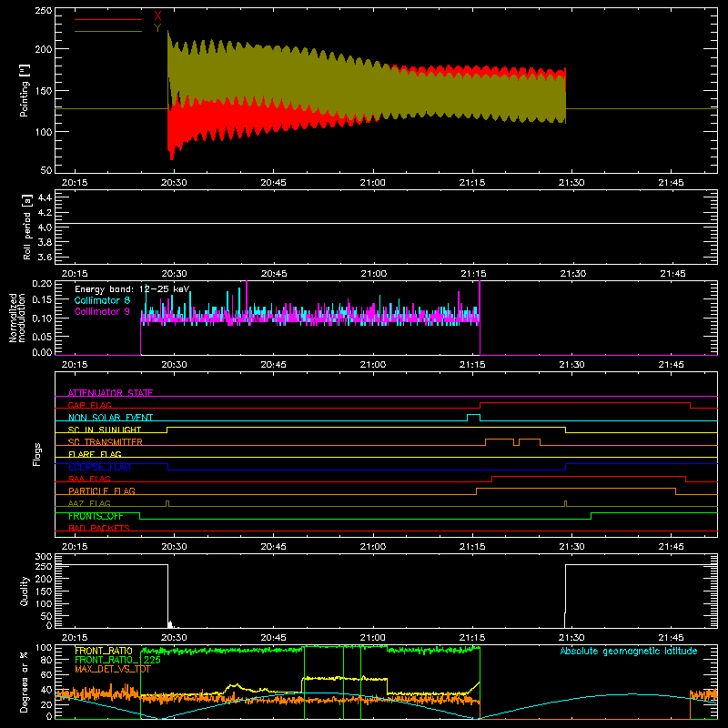Viewport: 728px width, 728px height.
Task: Click the 21:15 time label under modulation plot
Action: click(x=472, y=365)
